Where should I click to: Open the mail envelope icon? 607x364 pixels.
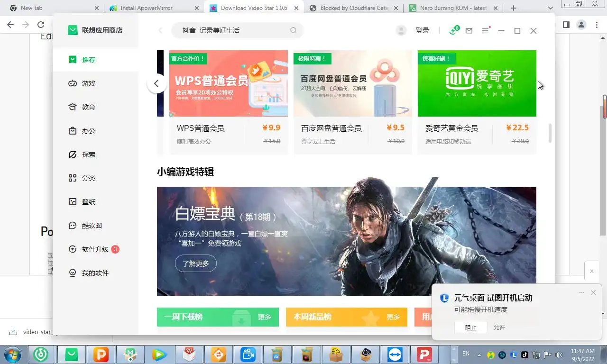(469, 31)
